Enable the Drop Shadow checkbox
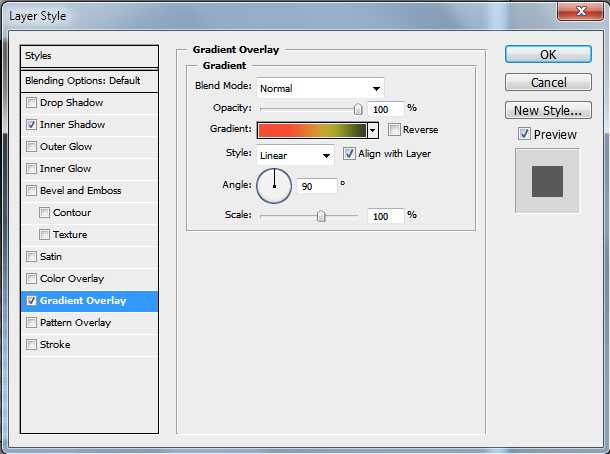 coord(32,103)
